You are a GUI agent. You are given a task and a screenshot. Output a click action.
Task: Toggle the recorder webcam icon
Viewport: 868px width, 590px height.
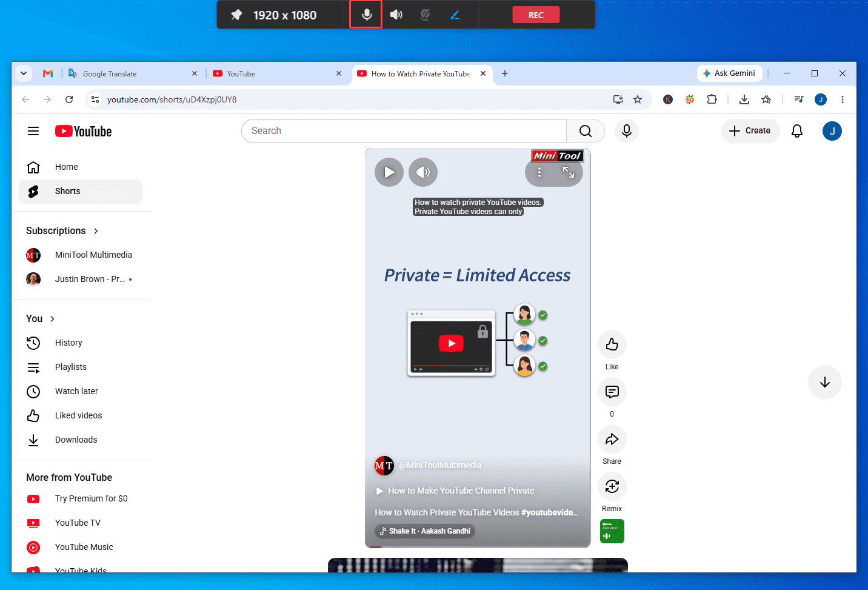point(426,15)
